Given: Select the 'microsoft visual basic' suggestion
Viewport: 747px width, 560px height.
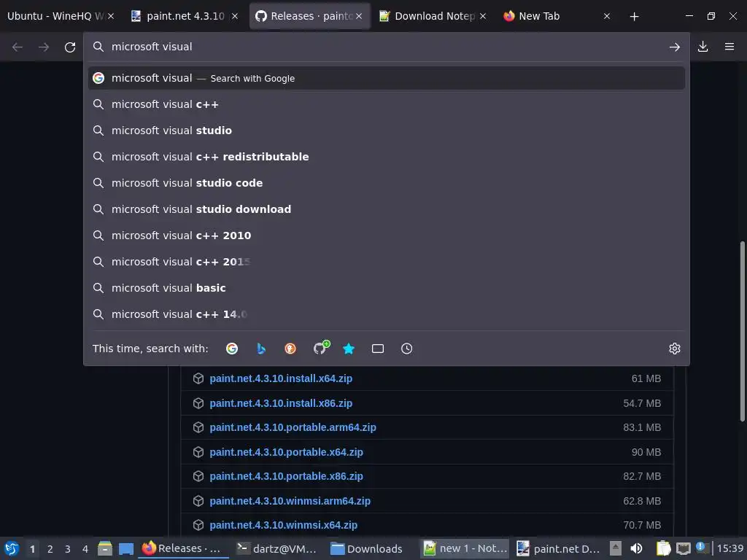Looking at the screenshot, I should 387,287.
